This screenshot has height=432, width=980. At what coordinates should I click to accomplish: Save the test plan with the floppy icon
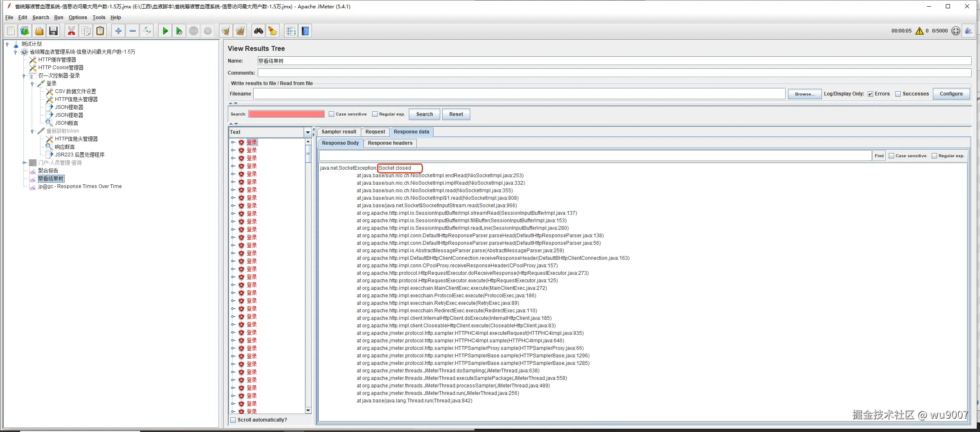pos(53,31)
